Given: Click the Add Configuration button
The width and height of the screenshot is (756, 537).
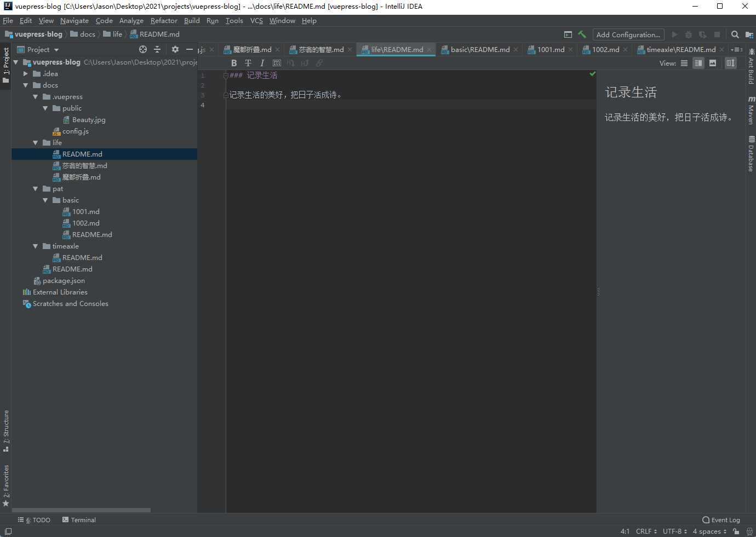Looking at the screenshot, I should click(628, 34).
